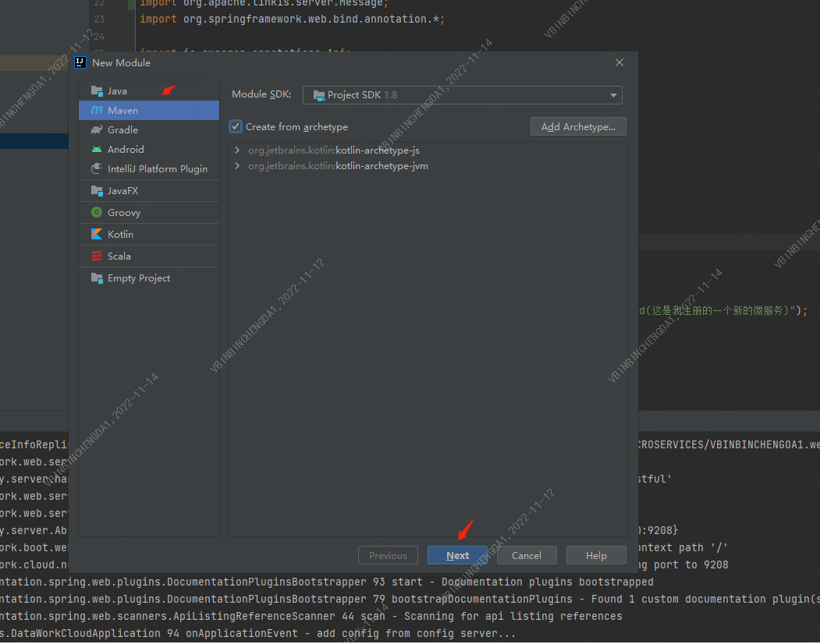
Task: Click the Java folder icon in module list
Action: 97,91
